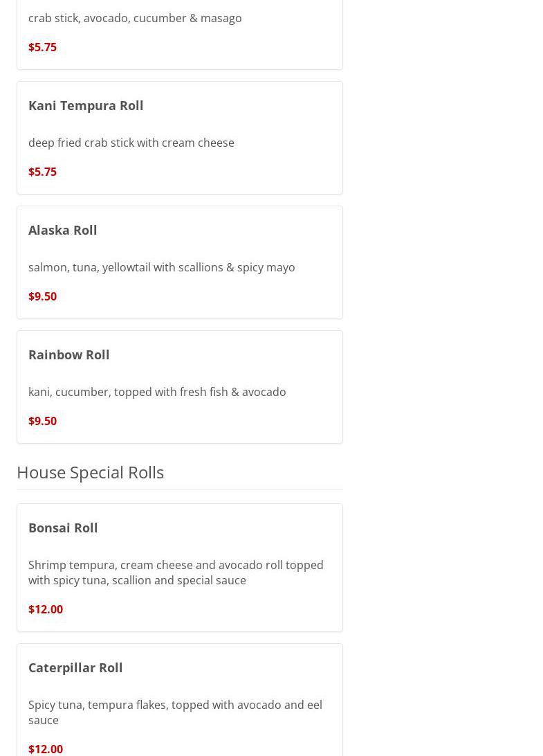Click the Rainbow Roll title

pyautogui.click(x=69, y=354)
